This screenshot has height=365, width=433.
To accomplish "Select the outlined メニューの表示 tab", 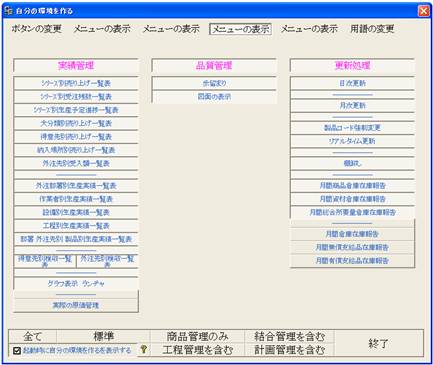I will click(x=240, y=29).
